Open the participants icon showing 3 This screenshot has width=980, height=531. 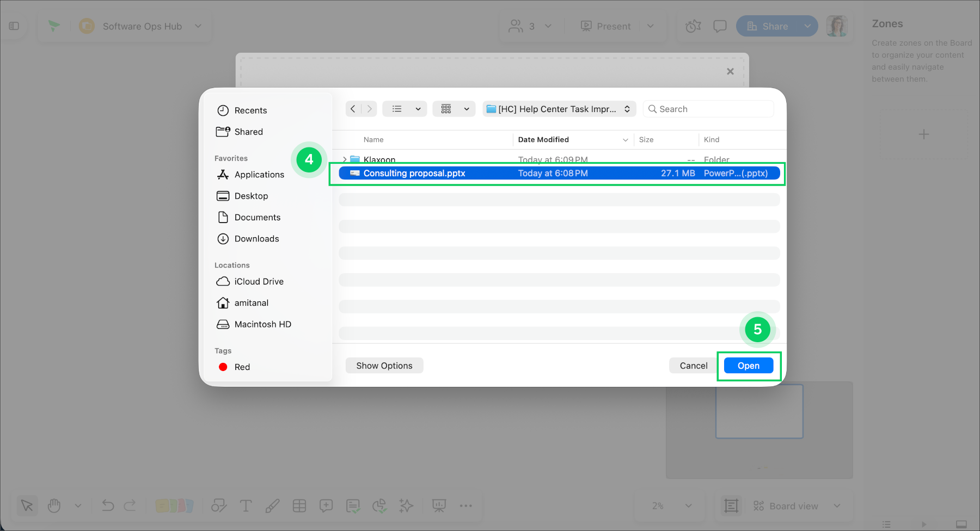pyautogui.click(x=516, y=26)
